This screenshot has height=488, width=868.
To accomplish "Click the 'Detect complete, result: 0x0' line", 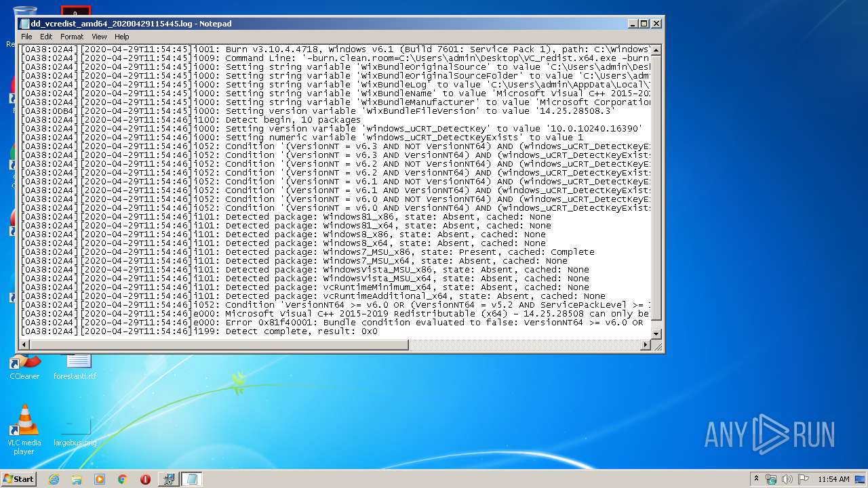I will click(199, 331).
